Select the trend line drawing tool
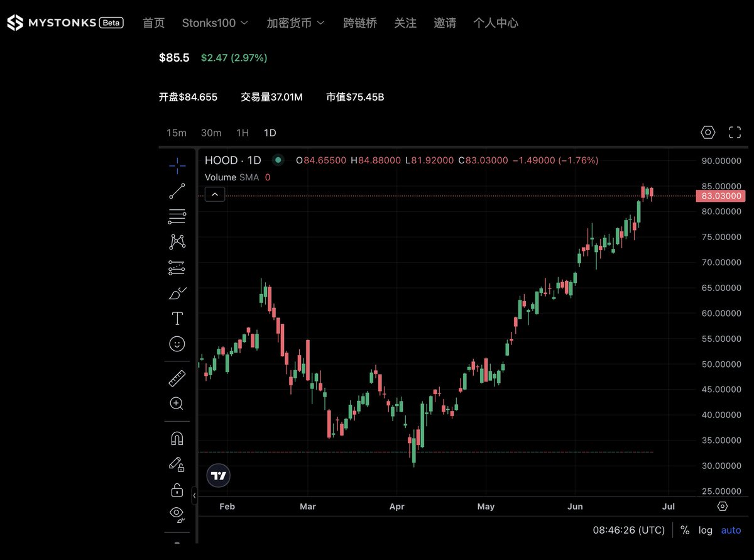 coord(177,191)
